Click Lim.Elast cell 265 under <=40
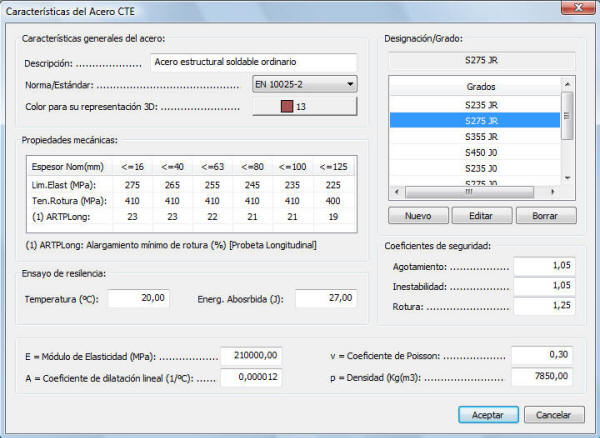Image resolution: width=600 pixels, height=438 pixels. click(x=172, y=185)
